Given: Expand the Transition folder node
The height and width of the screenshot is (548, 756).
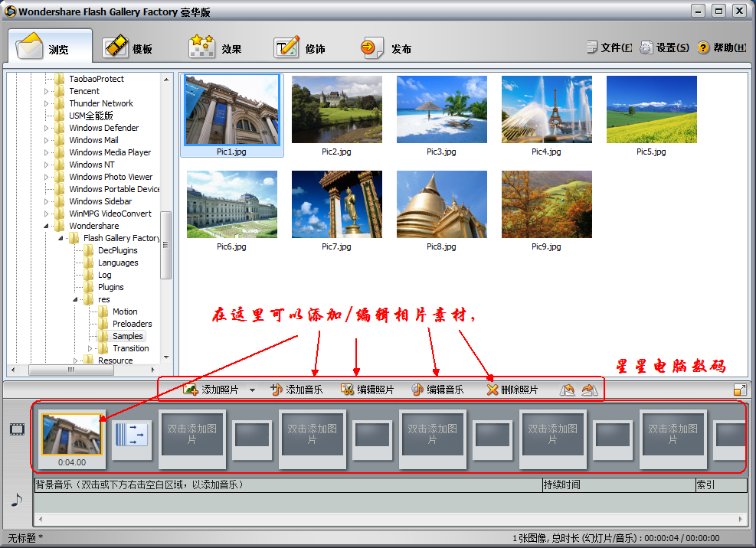Looking at the screenshot, I should [x=90, y=348].
